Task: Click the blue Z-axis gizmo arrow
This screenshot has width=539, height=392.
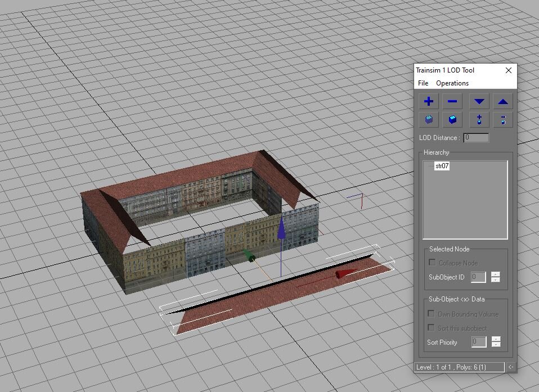Action: [281, 228]
